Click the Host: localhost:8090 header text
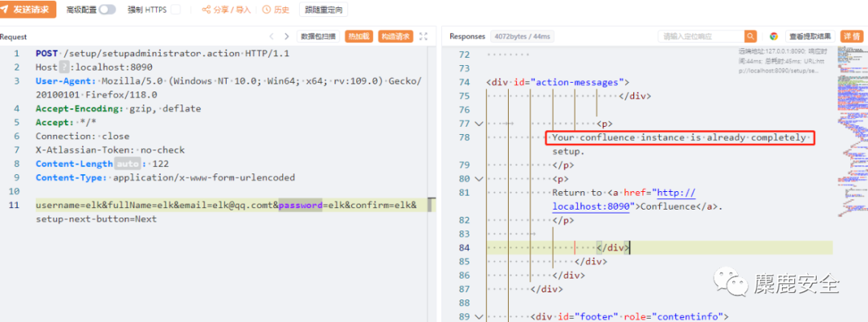 pyautogui.click(x=94, y=67)
